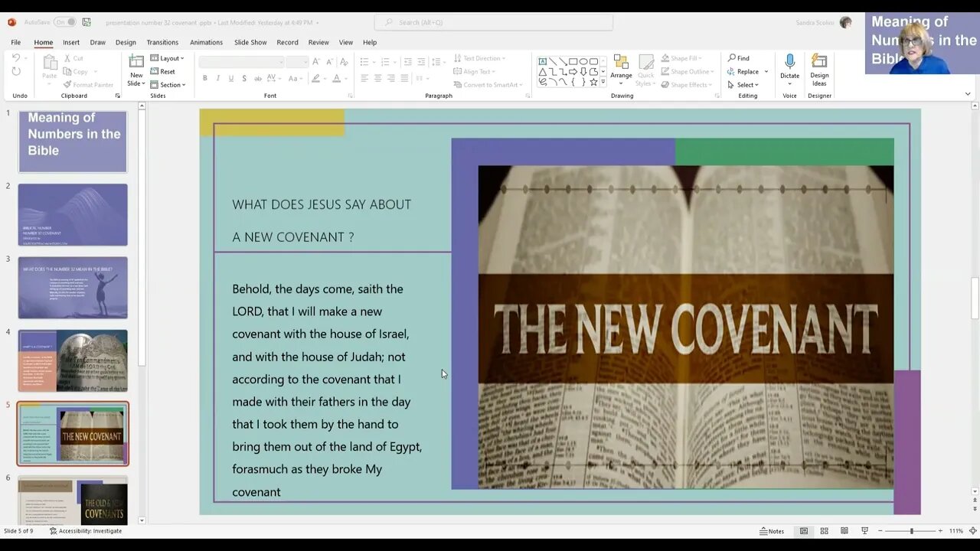The height and width of the screenshot is (551, 980).
Task: Click Replace in Editing group
Action: click(743, 72)
